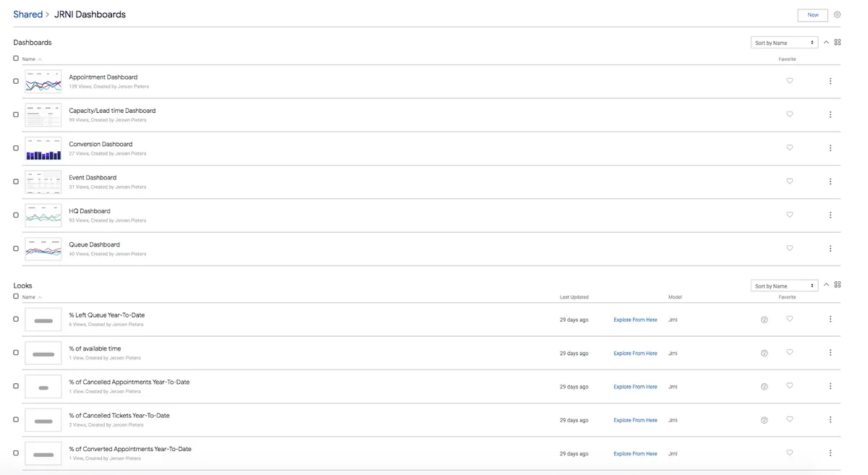The height and width of the screenshot is (475, 868).
Task: Go to the Shared breadcrumb folder
Action: pyautogui.click(x=27, y=14)
